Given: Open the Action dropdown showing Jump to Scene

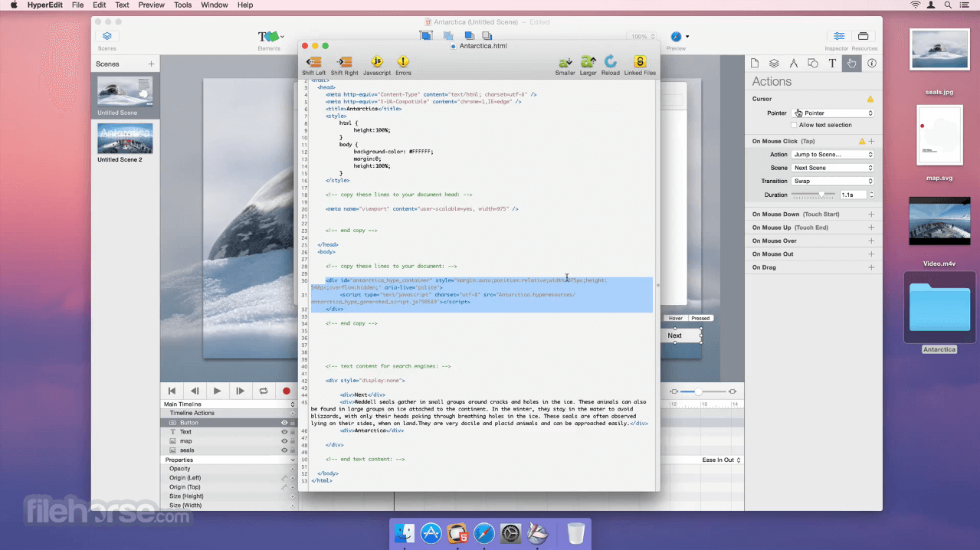Looking at the screenshot, I should coord(833,155).
